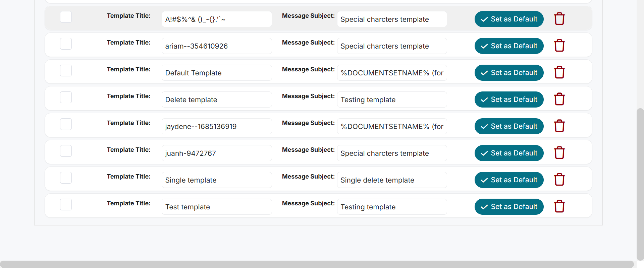Delete the juanh-9472767 template
The width and height of the screenshot is (644, 268).
tap(559, 153)
